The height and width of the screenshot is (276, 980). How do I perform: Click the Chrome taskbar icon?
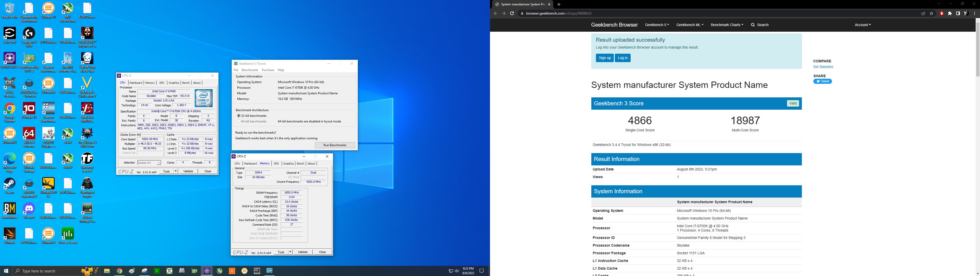tap(119, 271)
